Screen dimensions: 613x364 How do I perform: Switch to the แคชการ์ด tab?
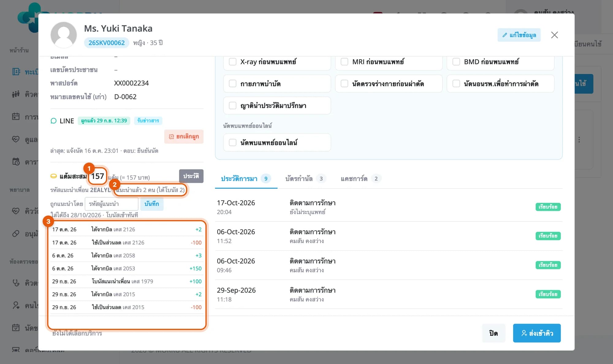pyautogui.click(x=361, y=179)
